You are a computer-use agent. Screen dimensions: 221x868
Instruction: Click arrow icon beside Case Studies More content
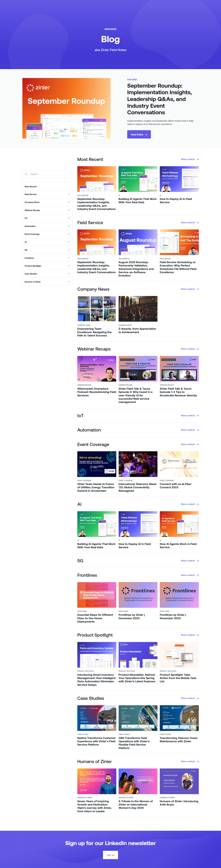coord(197,698)
